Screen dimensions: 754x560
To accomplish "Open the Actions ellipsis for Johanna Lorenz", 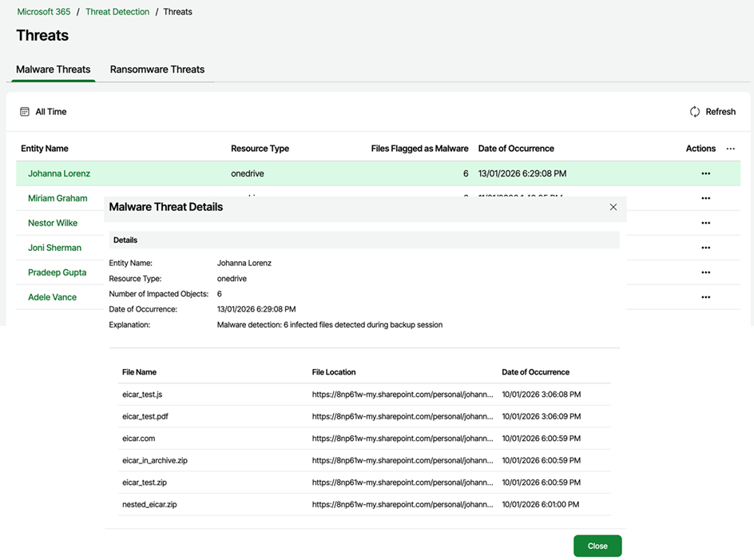I will 705,173.
